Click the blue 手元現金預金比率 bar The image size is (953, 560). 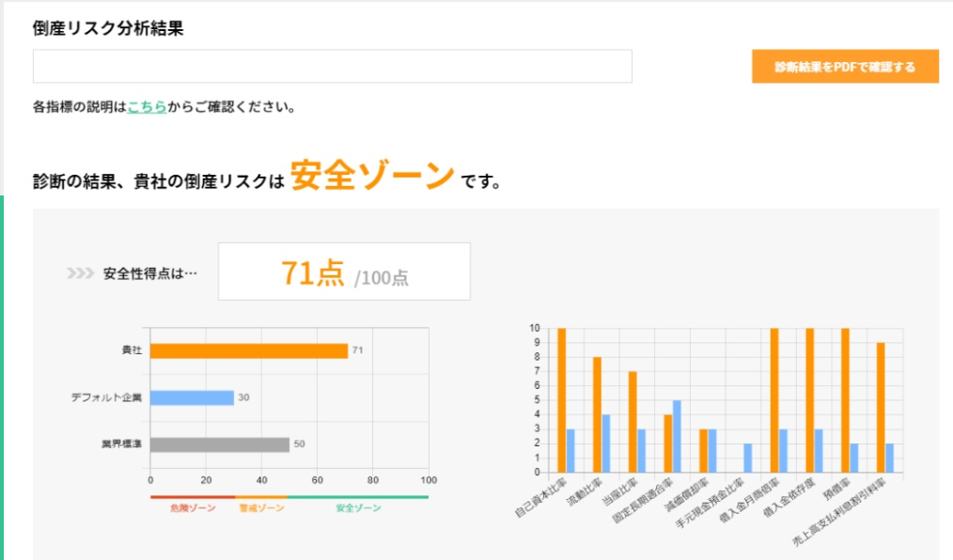pos(747,458)
